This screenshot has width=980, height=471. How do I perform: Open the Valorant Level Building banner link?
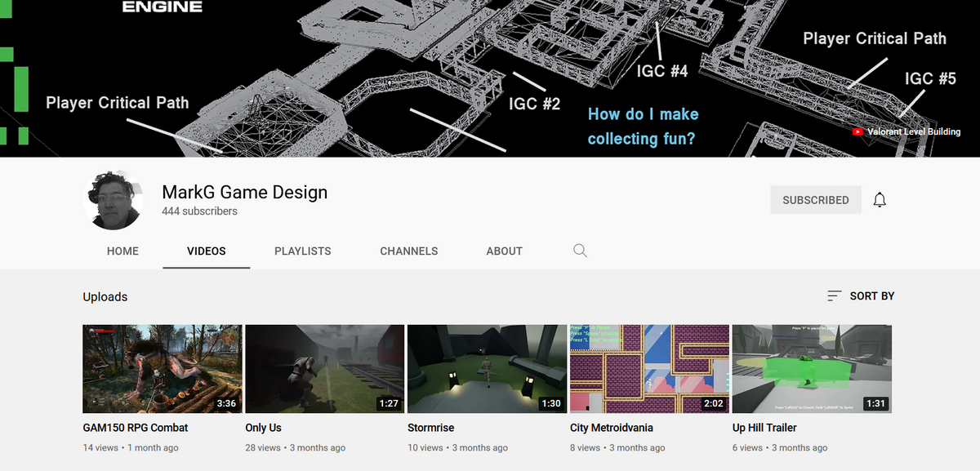click(x=913, y=131)
